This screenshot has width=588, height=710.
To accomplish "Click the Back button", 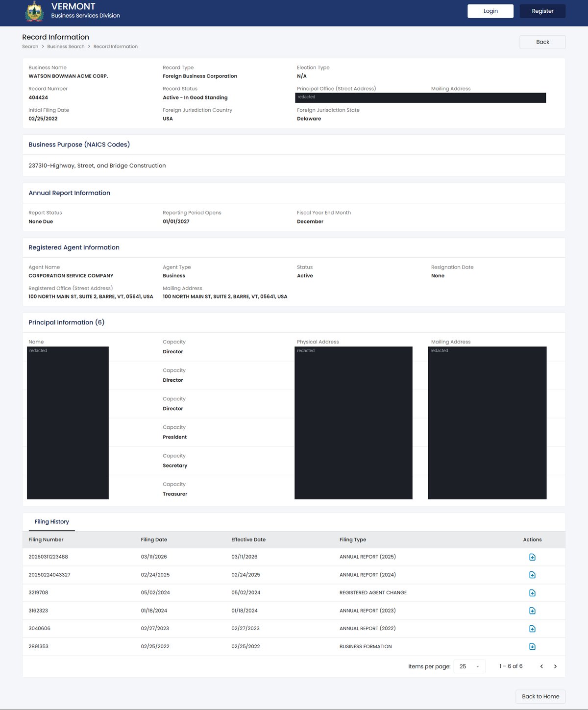I will pyautogui.click(x=542, y=42).
